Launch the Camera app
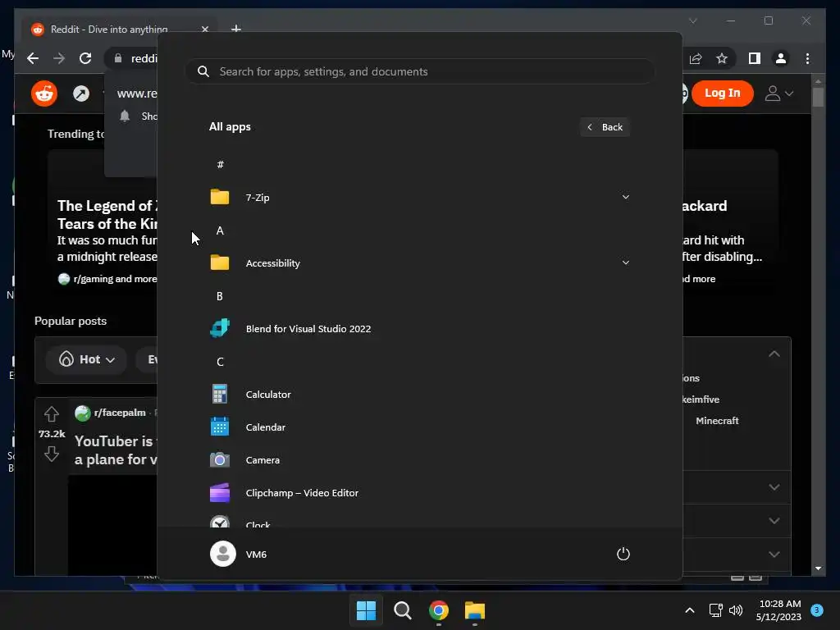 419,459
